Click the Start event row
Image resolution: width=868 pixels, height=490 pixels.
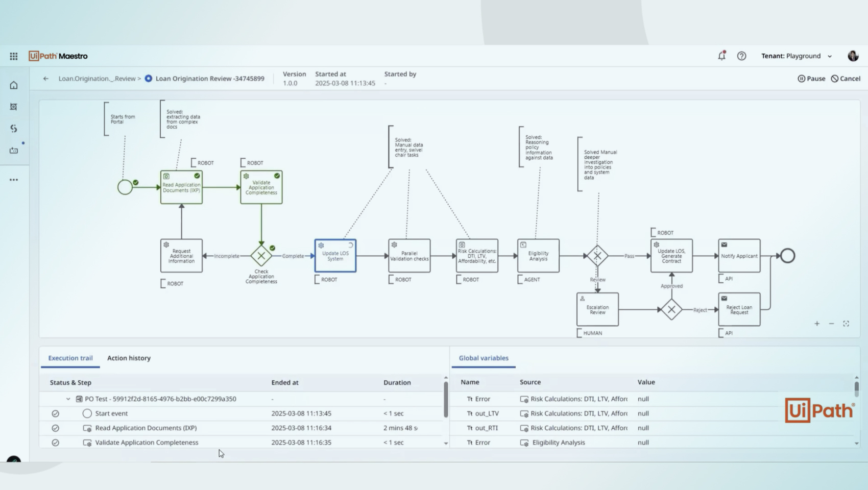pyautogui.click(x=241, y=413)
